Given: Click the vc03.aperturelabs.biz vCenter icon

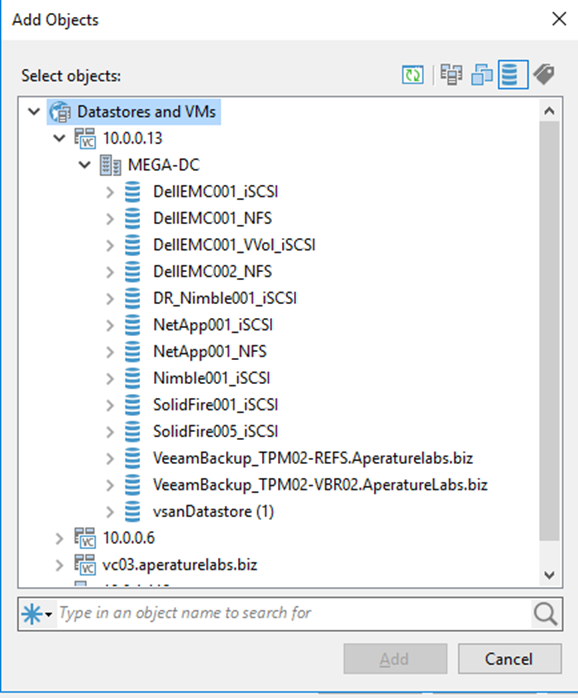Looking at the screenshot, I should [85, 565].
